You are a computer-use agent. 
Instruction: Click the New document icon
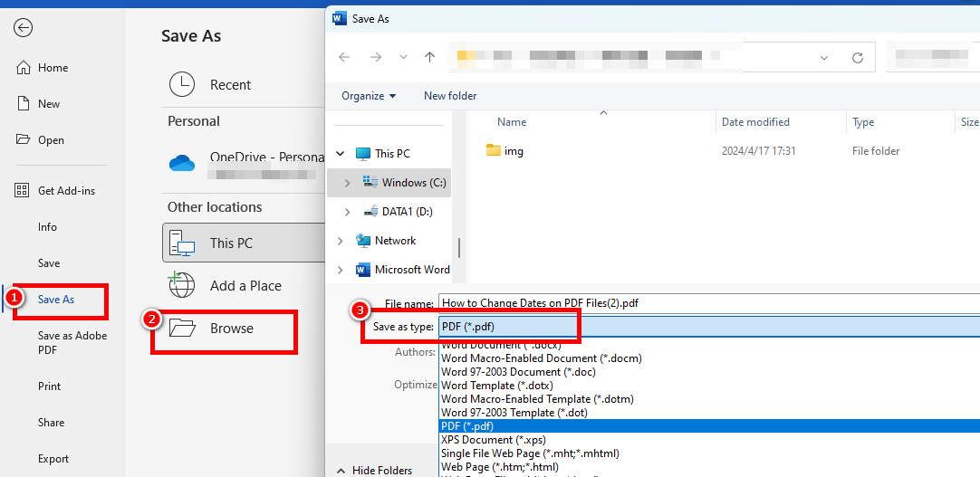24,104
